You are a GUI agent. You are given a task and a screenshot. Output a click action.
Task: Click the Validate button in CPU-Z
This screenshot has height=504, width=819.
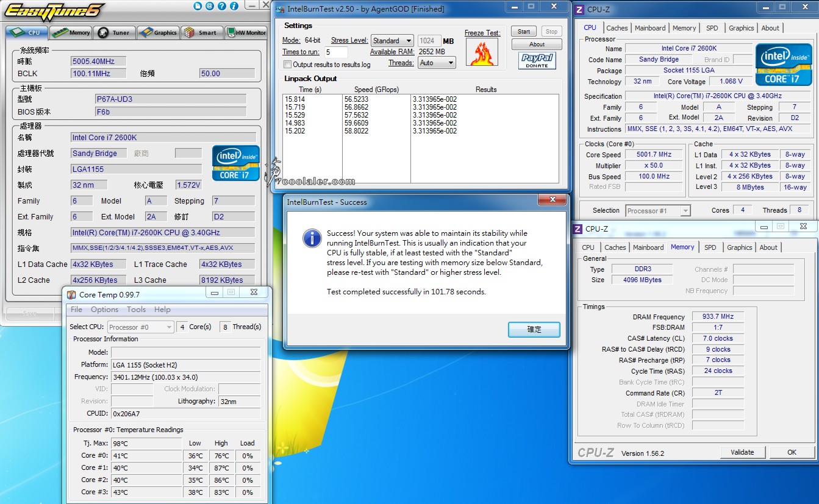(742, 452)
